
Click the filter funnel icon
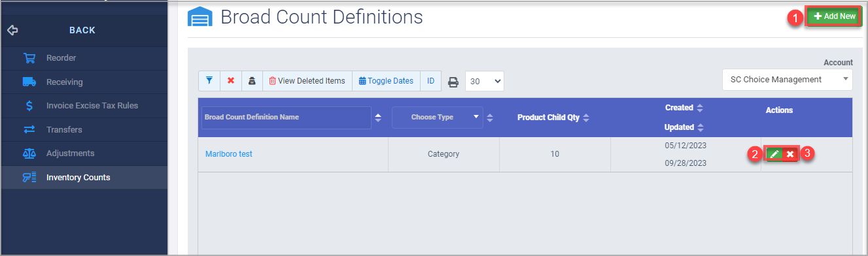point(209,81)
